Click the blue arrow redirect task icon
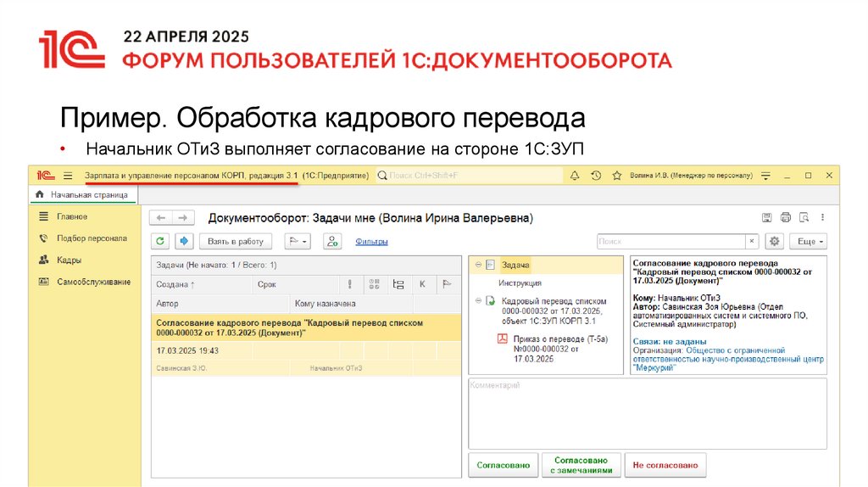 pos(184,241)
